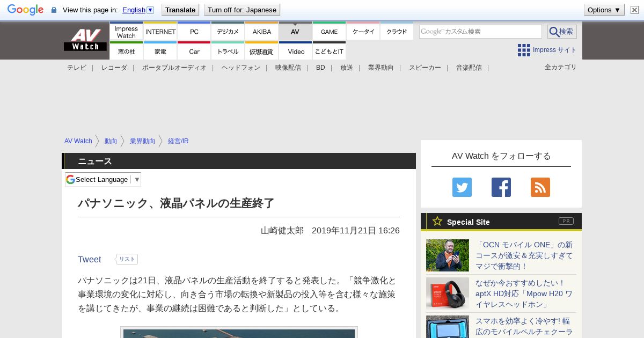Viewport: 644px width, 338px height.
Task: Click the magnifier search button
Action: (562, 32)
